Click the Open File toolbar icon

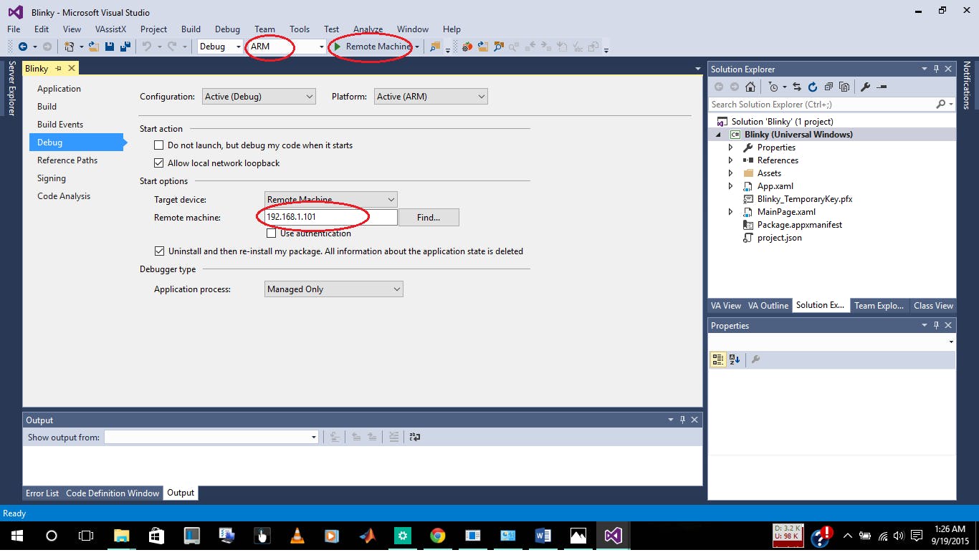coord(93,47)
